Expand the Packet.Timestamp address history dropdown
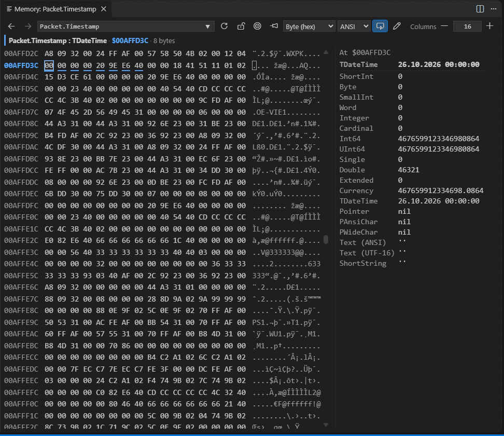 coord(207,26)
